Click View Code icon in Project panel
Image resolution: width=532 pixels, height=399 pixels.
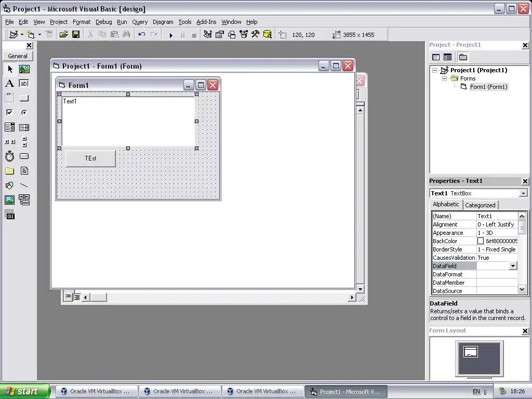point(436,57)
